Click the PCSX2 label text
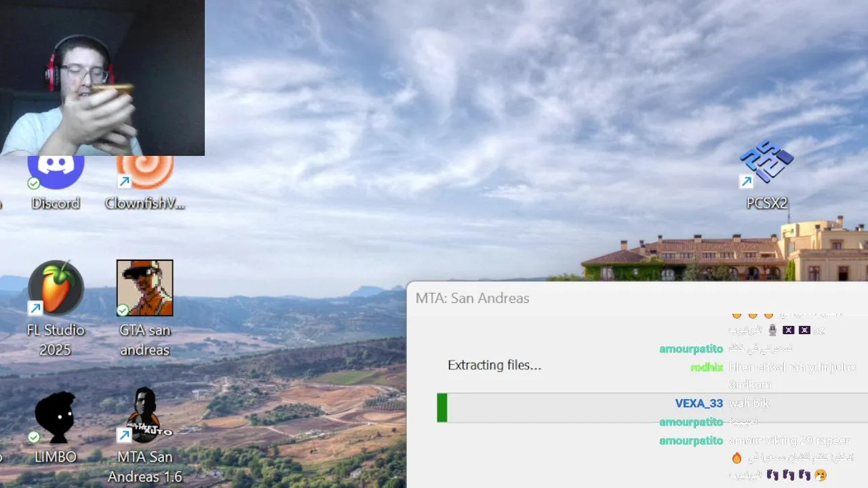 tap(767, 203)
